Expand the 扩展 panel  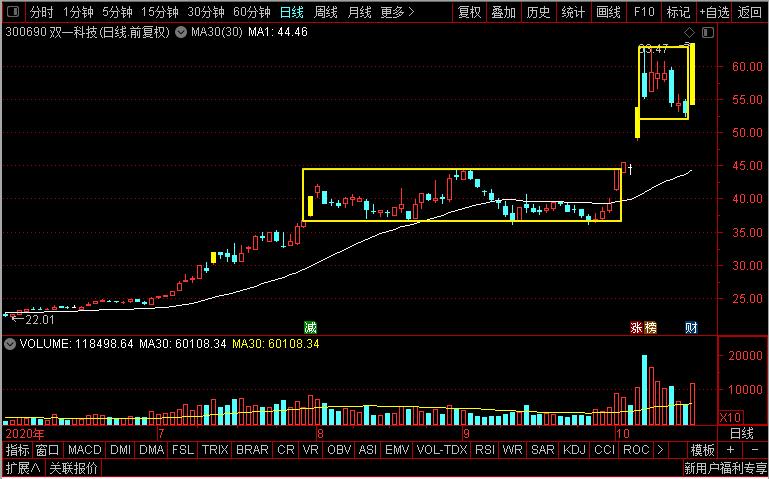click(24, 468)
